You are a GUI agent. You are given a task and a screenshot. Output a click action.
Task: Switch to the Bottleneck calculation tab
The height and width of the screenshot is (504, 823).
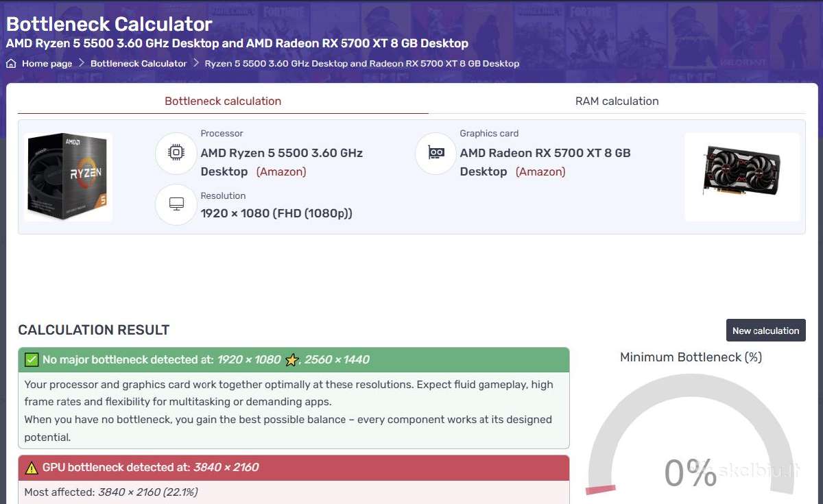(x=223, y=101)
